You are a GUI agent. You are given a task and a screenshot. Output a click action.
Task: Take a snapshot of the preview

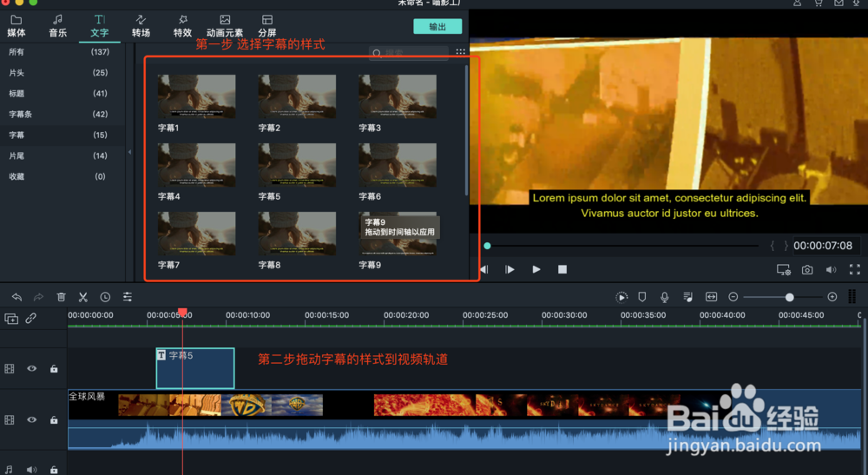807,269
